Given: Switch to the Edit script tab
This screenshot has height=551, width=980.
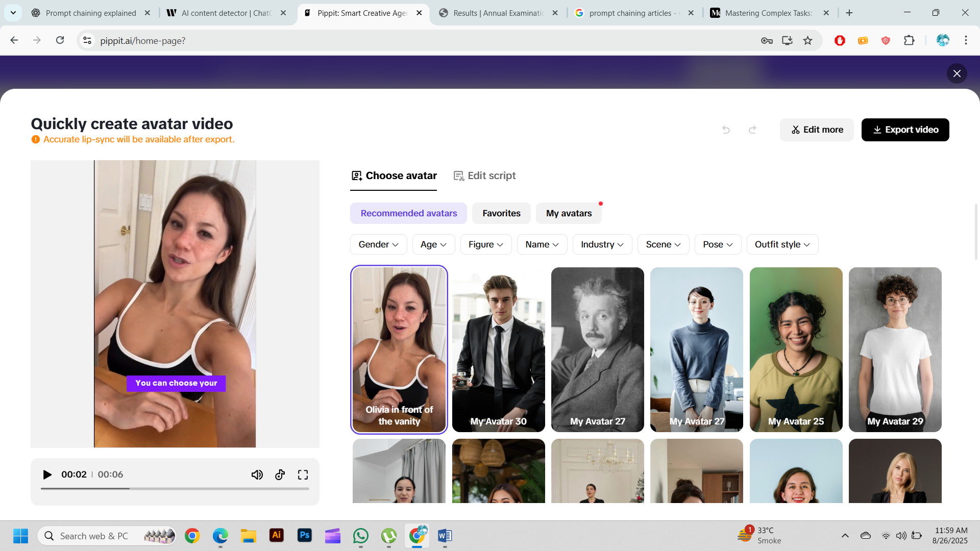Looking at the screenshot, I should click(x=484, y=176).
